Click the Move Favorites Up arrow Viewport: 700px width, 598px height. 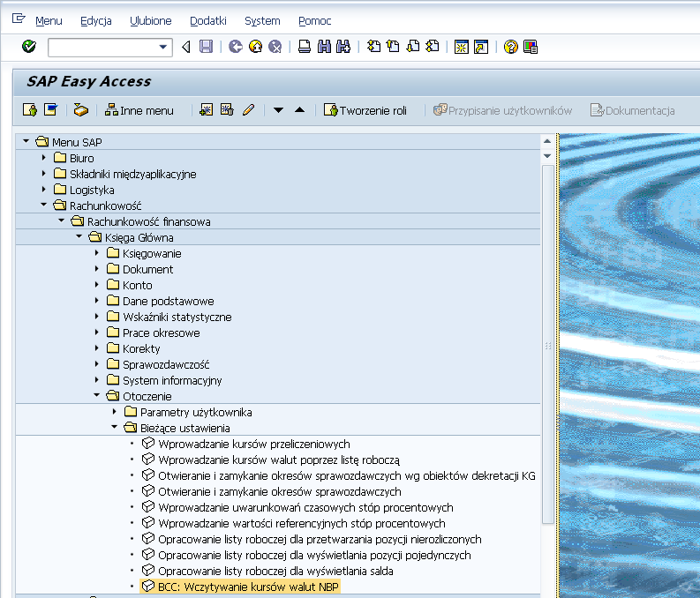299,109
